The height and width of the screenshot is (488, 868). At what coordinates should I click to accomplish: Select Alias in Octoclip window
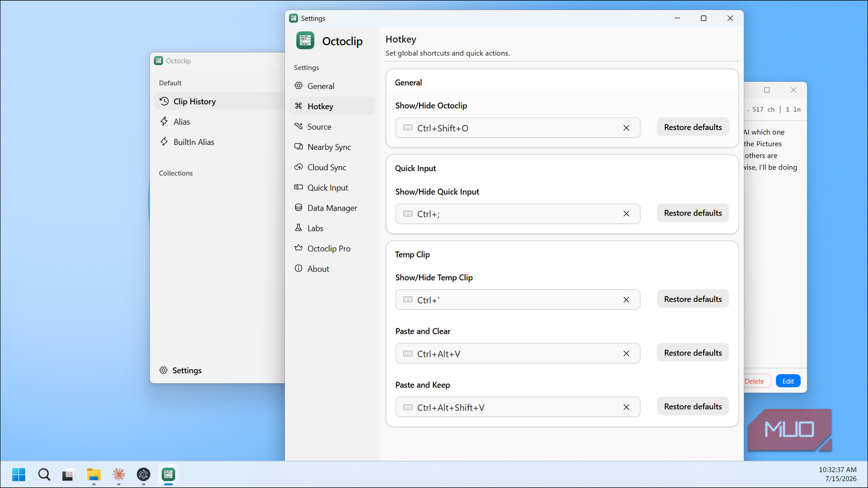click(x=220, y=121)
